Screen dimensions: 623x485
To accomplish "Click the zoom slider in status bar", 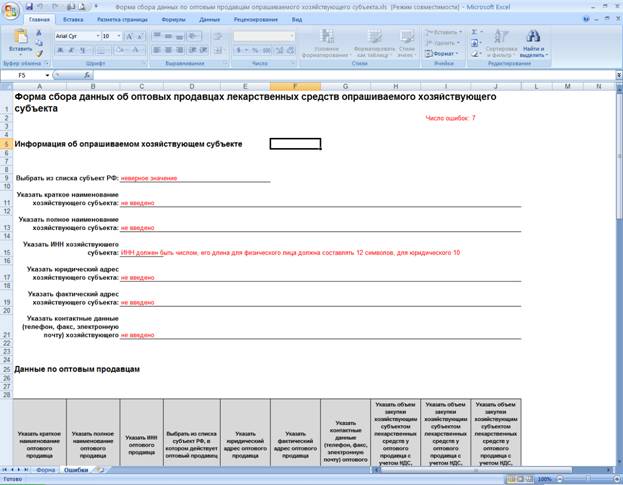I will (588, 479).
